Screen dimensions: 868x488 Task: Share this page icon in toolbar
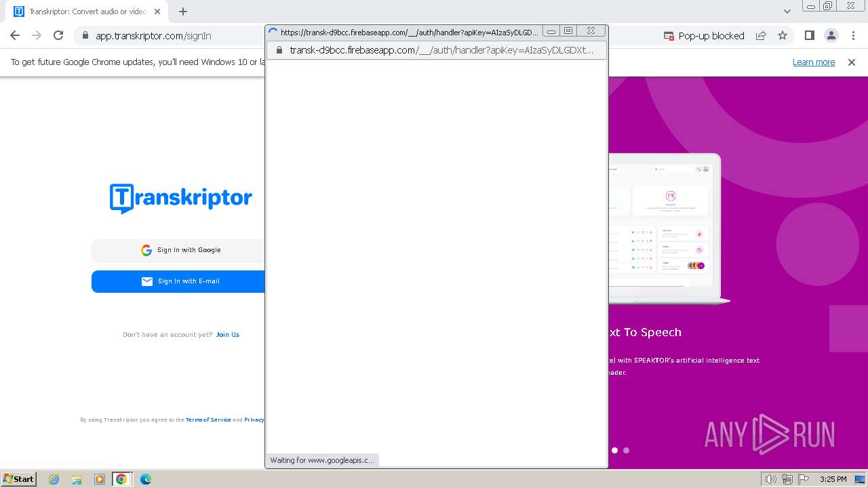point(761,36)
